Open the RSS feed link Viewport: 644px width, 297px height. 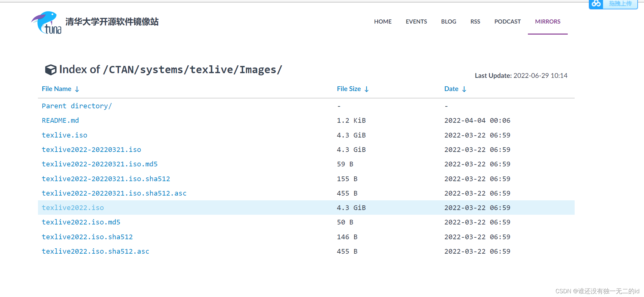(x=475, y=22)
